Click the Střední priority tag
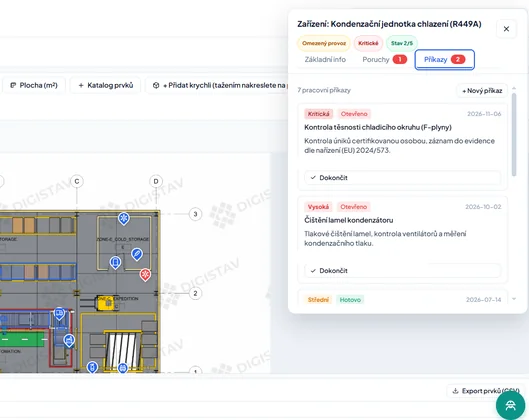The height and width of the screenshot is (420, 529). click(318, 300)
